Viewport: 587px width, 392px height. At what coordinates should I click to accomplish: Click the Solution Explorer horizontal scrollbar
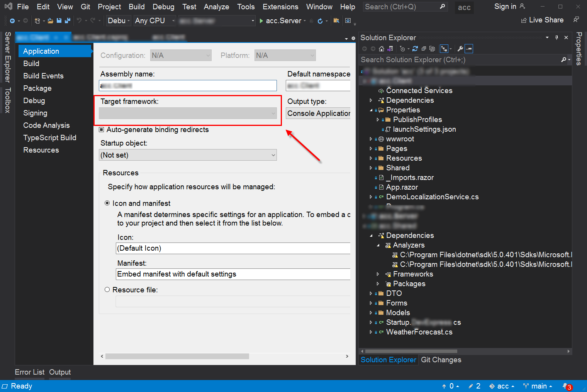coord(411,351)
